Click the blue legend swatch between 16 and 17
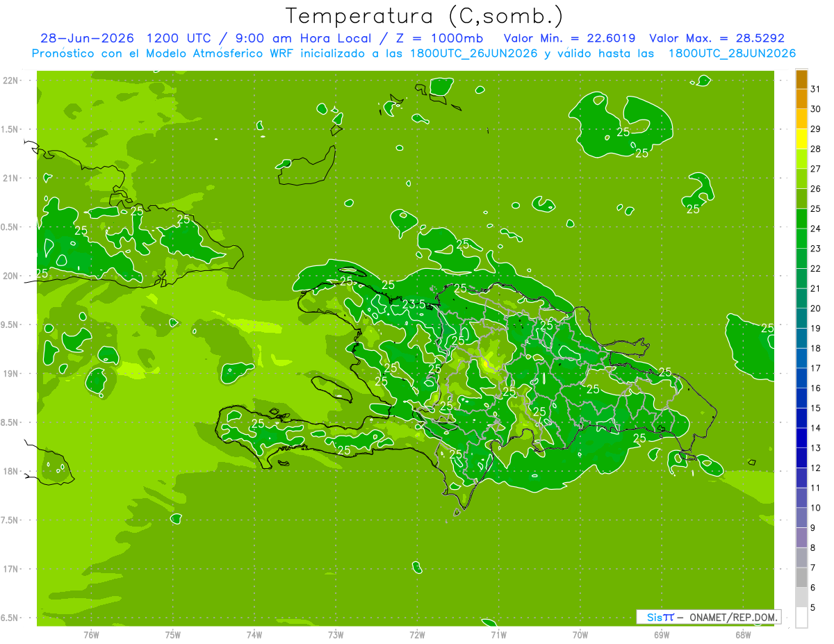This screenshot has width=834, height=644. (x=801, y=378)
